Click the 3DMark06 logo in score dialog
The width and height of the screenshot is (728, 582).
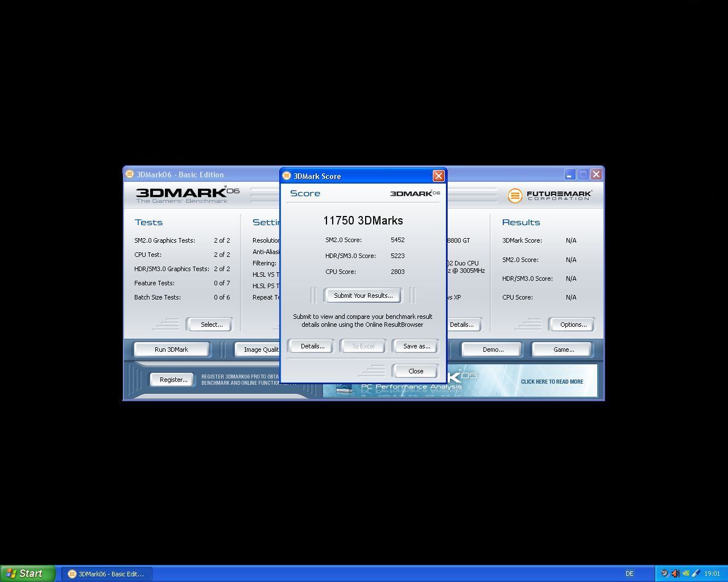[x=415, y=193]
